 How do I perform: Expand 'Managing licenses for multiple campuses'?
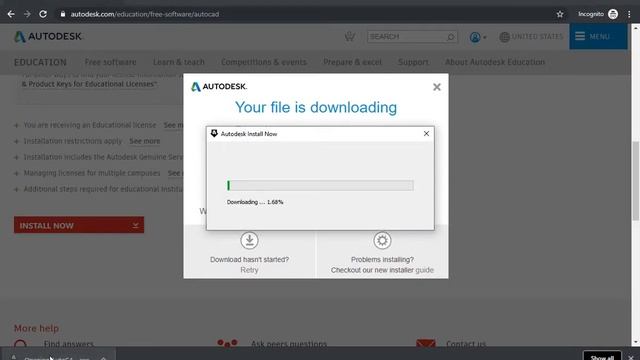pos(16,173)
